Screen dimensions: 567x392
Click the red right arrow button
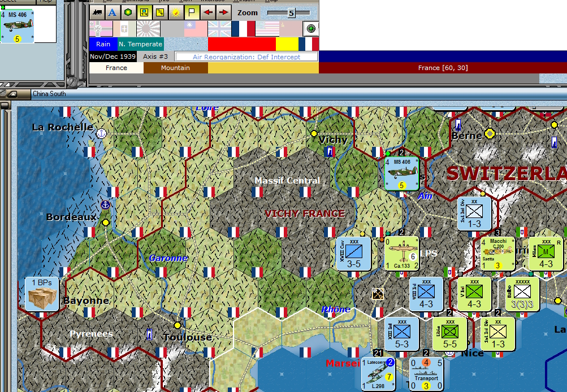pos(223,12)
